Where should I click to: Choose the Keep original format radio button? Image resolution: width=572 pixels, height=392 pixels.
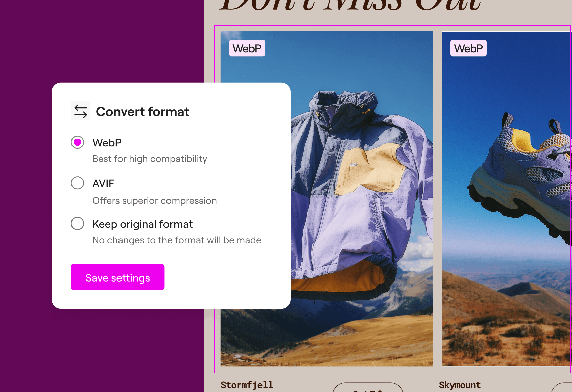click(x=78, y=224)
